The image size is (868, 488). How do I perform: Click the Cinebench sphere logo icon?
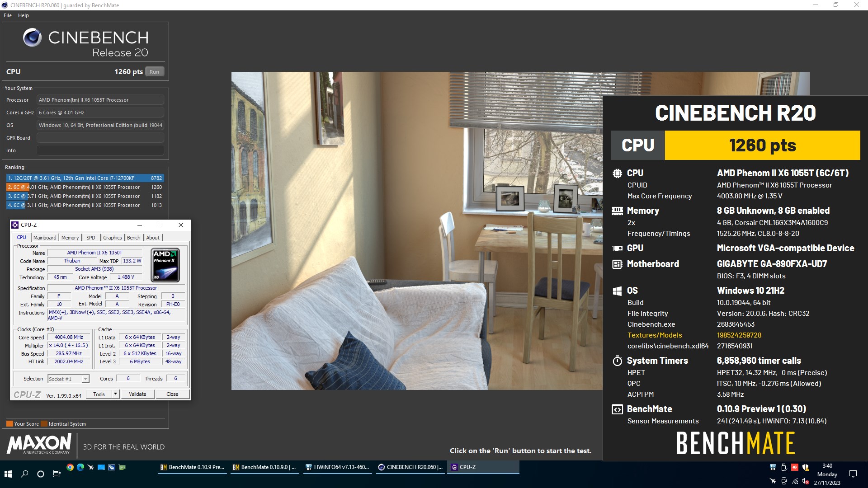[x=32, y=38]
